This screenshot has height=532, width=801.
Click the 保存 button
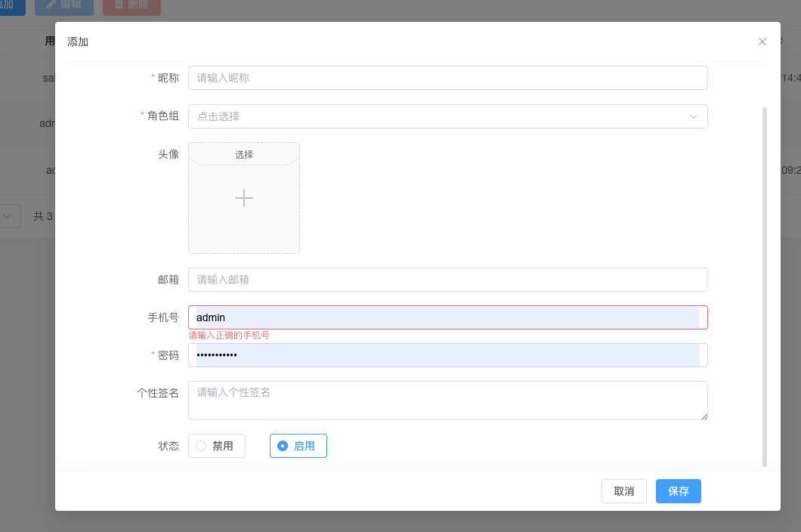[x=678, y=491]
